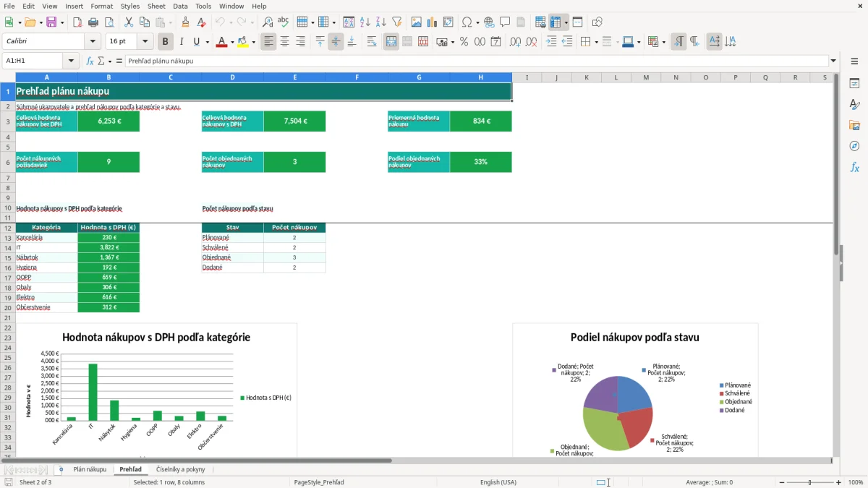Toggle Bold formatting
The width and height of the screenshot is (868, 488).
tap(166, 42)
